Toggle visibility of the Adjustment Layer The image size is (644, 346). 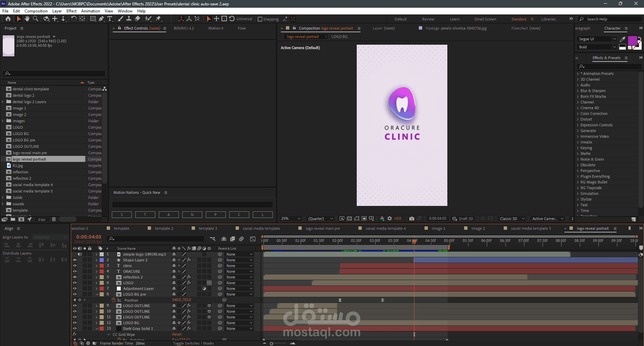coord(75,289)
